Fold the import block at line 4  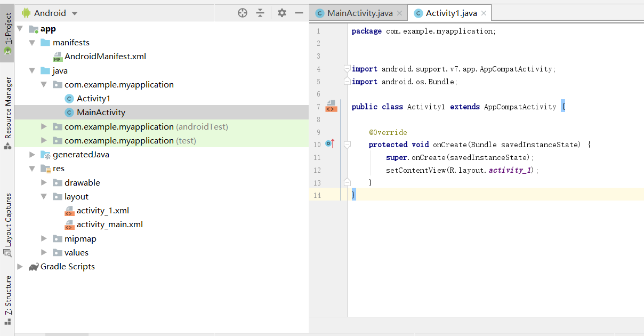[347, 69]
